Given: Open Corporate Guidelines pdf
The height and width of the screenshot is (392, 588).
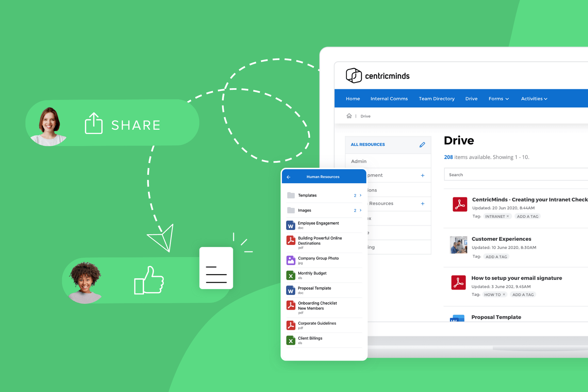Looking at the screenshot, I should 324,325.
